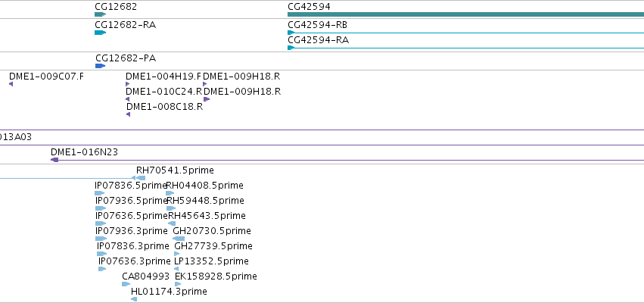Click the HL01174.3prime feature arrow

(134, 299)
